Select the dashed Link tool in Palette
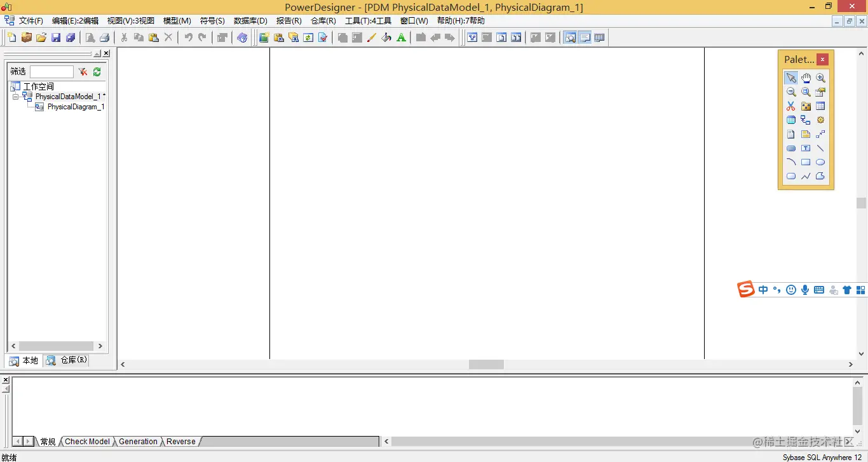The width and height of the screenshot is (868, 462). (x=820, y=134)
